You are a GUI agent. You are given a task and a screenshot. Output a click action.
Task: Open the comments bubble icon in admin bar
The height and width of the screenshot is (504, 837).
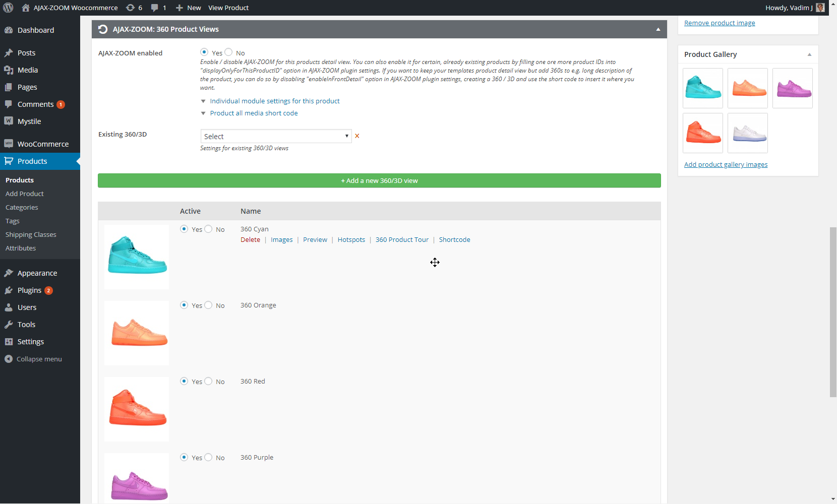pyautogui.click(x=154, y=8)
